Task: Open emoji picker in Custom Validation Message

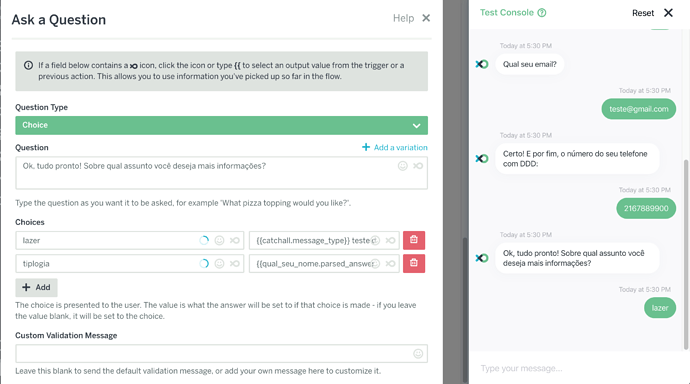Action: click(x=418, y=354)
